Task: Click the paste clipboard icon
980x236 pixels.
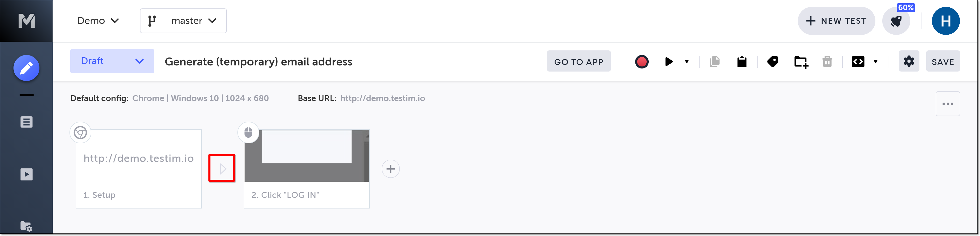Action: 742,62
